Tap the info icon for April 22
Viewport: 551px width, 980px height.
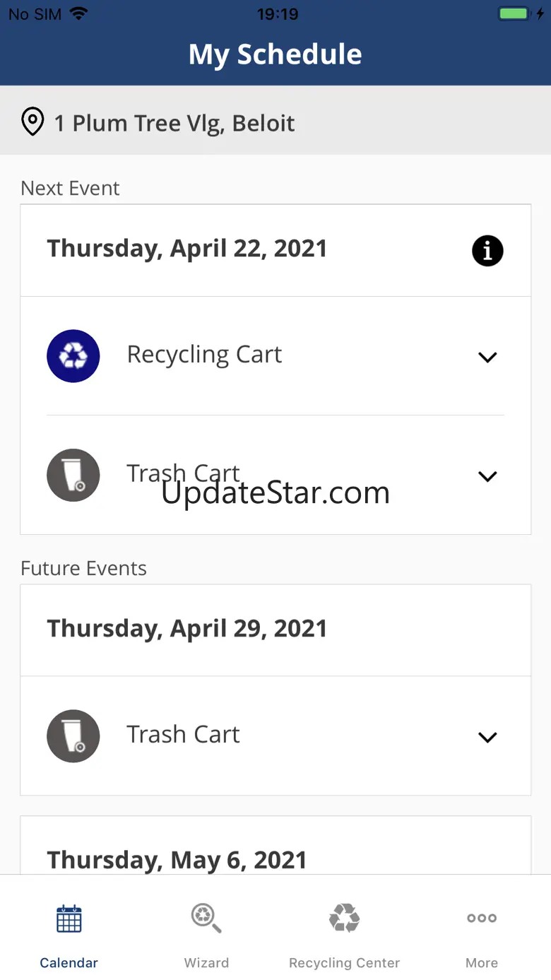point(487,251)
